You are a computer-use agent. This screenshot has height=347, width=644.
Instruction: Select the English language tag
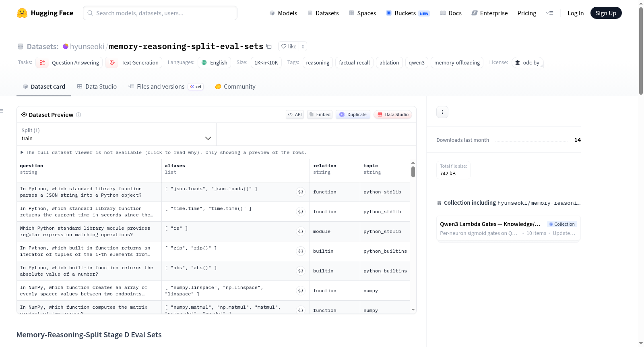click(215, 62)
